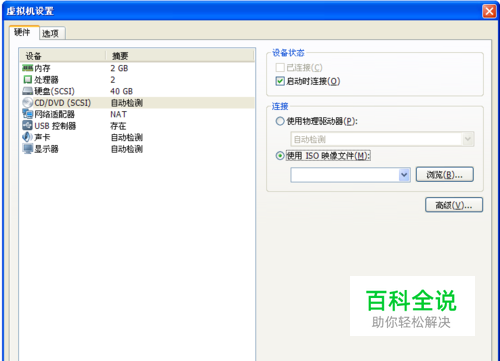Click the 设备 column header
Viewport: 500px width, 361px height.
click(63, 56)
